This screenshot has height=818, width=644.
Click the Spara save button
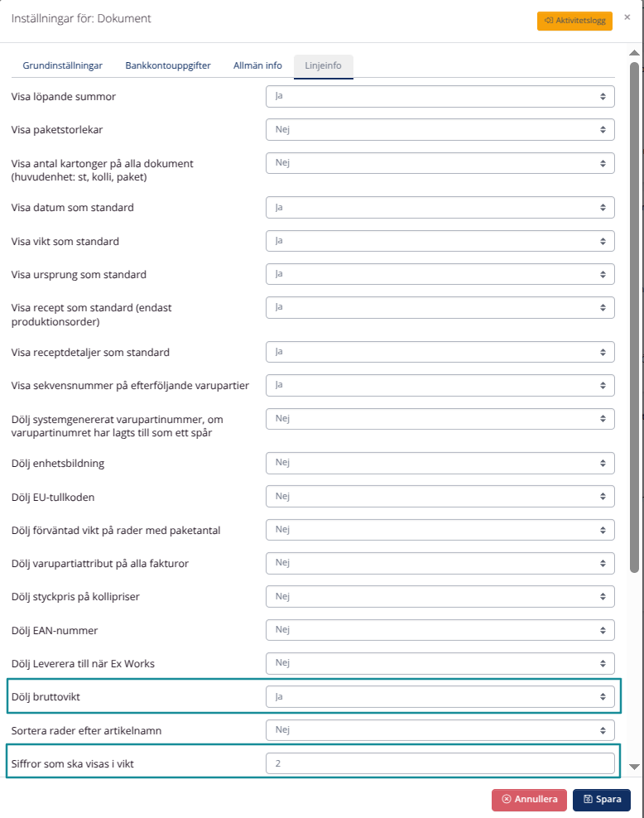point(602,800)
